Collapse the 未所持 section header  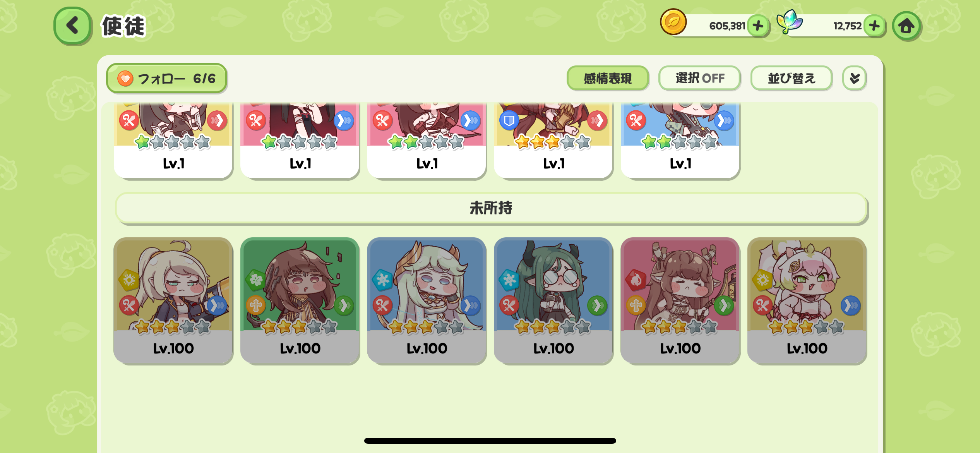tap(491, 208)
